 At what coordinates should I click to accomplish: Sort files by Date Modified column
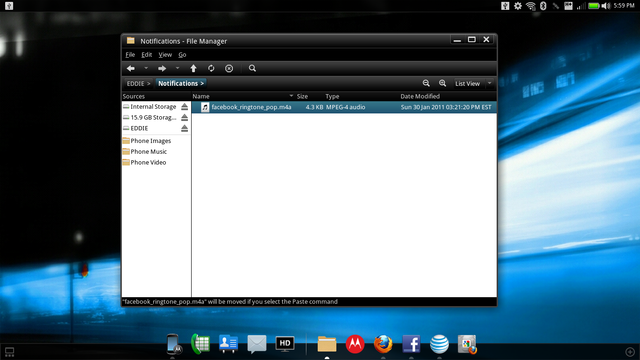420,96
